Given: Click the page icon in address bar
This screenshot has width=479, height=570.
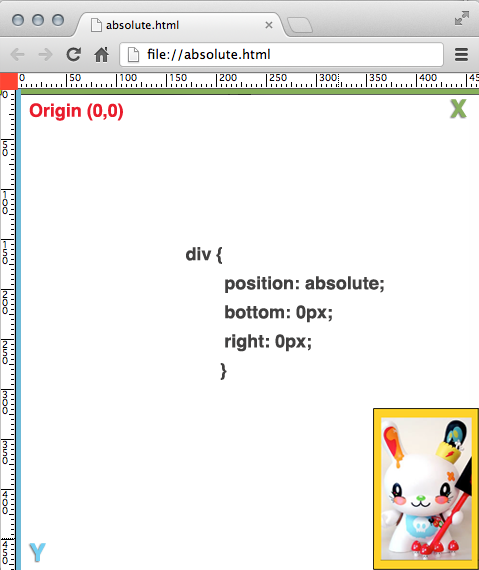Looking at the screenshot, I should [133, 55].
